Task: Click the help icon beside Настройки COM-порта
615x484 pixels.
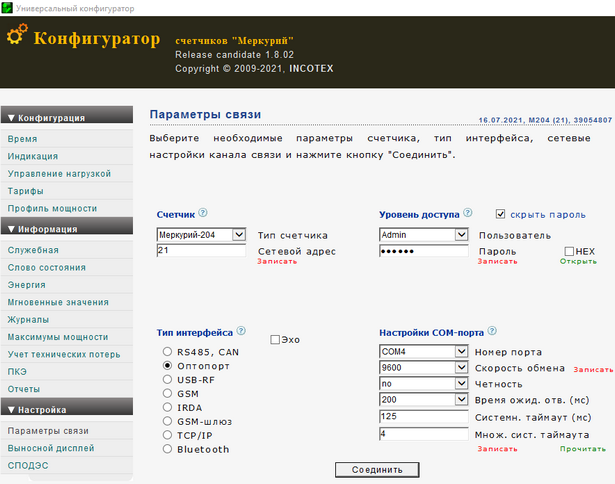Action: pyautogui.click(x=492, y=331)
